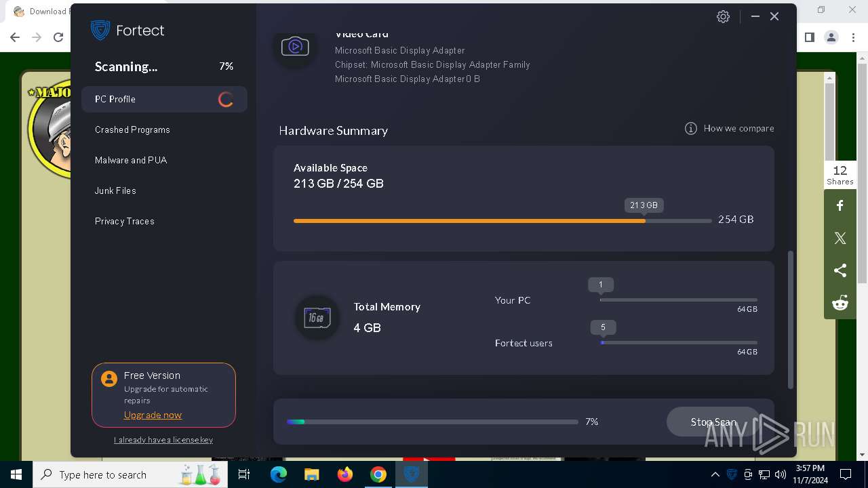Click the 213 GB tooltip label

point(644,205)
